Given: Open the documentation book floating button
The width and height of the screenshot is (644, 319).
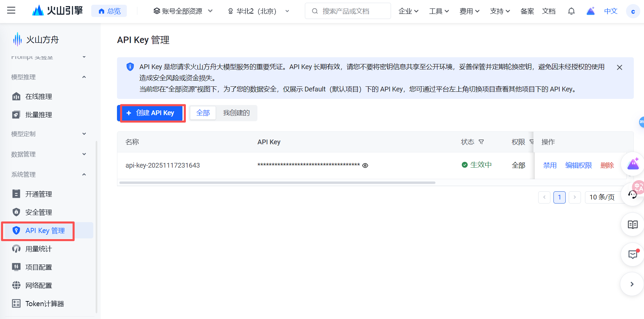Looking at the screenshot, I should [x=633, y=225].
